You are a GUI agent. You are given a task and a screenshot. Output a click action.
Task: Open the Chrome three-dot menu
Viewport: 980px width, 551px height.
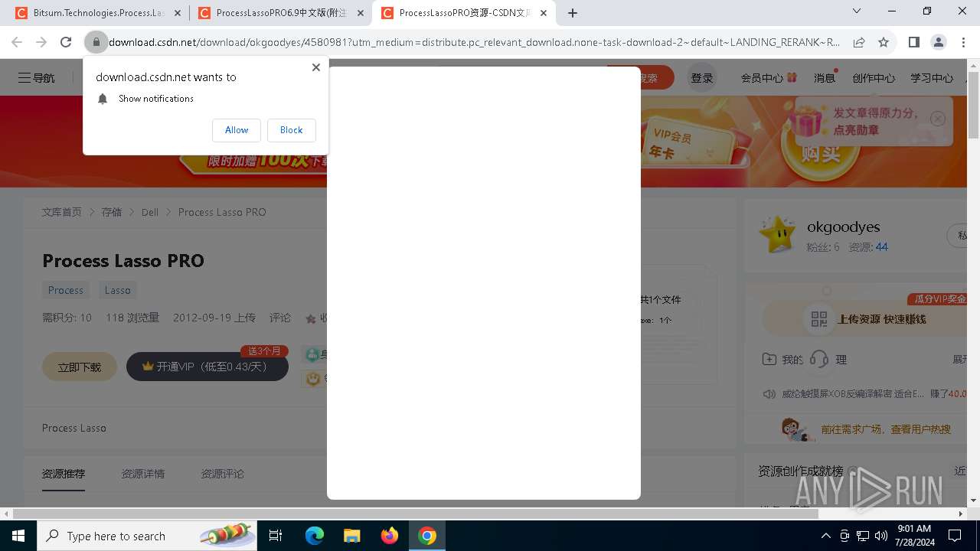[x=964, y=42]
